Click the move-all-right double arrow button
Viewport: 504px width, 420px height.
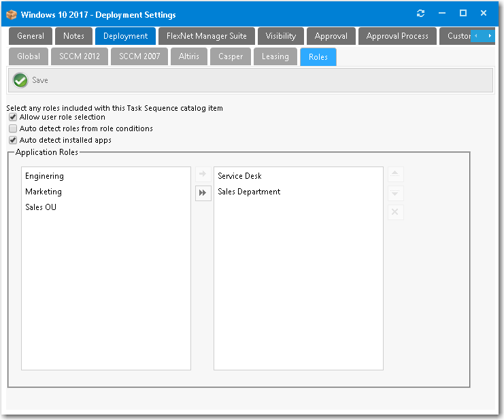[x=203, y=193]
